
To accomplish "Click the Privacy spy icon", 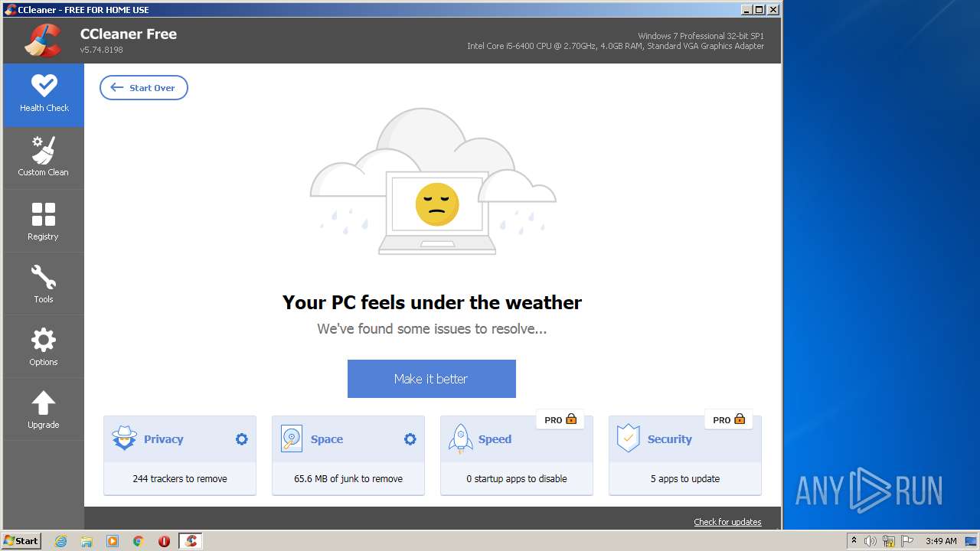I will pyautogui.click(x=124, y=439).
